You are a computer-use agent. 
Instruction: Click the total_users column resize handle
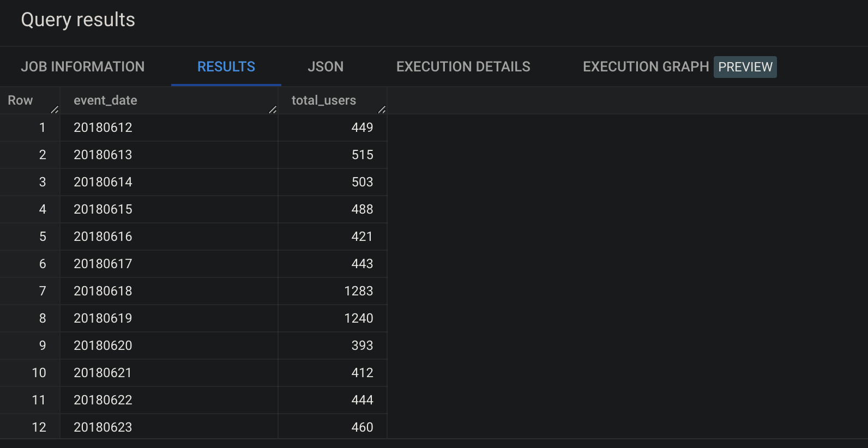point(382,110)
